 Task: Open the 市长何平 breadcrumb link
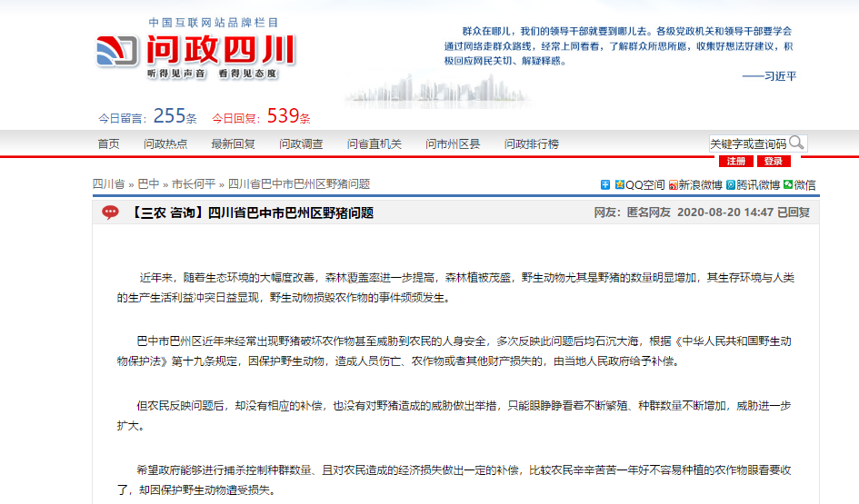pyautogui.click(x=194, y=183)
